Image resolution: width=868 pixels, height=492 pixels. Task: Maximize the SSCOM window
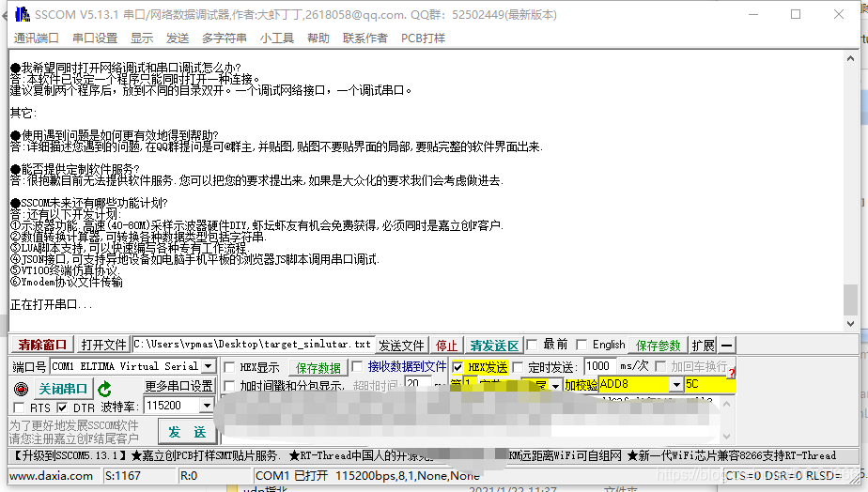click(x=796, y=14)
